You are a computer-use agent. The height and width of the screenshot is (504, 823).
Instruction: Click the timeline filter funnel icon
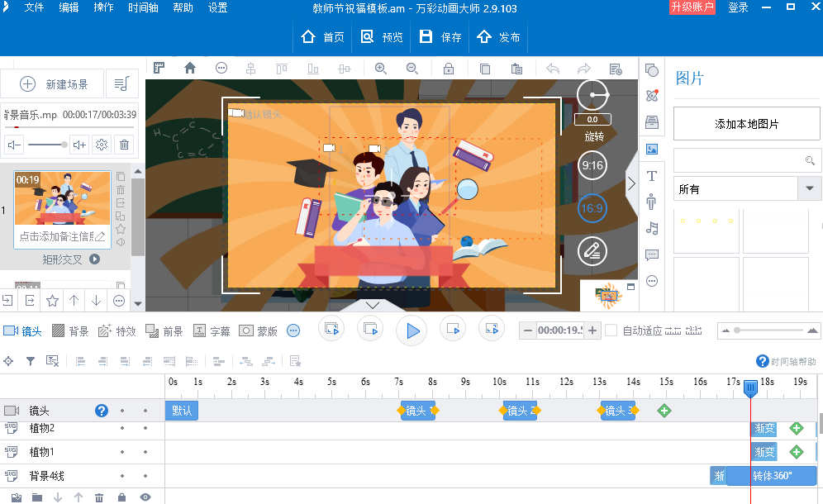pyautogui.click(x=31, y=361)
